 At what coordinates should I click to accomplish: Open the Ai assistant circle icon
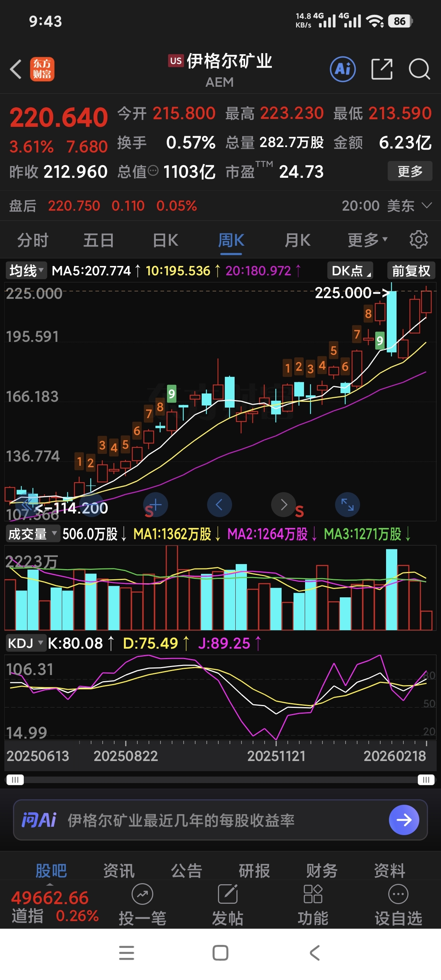coord(342,69)
